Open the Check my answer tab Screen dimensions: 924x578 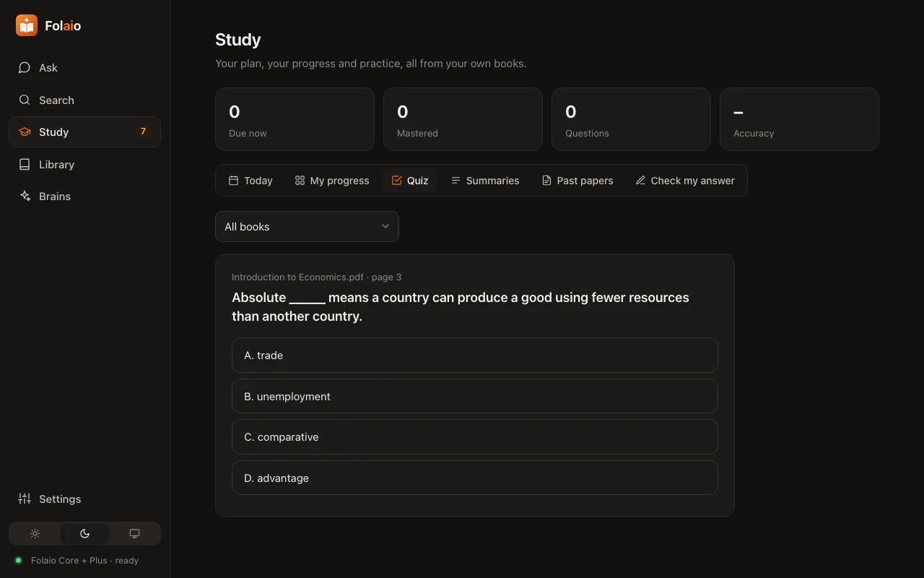(685, 180)
